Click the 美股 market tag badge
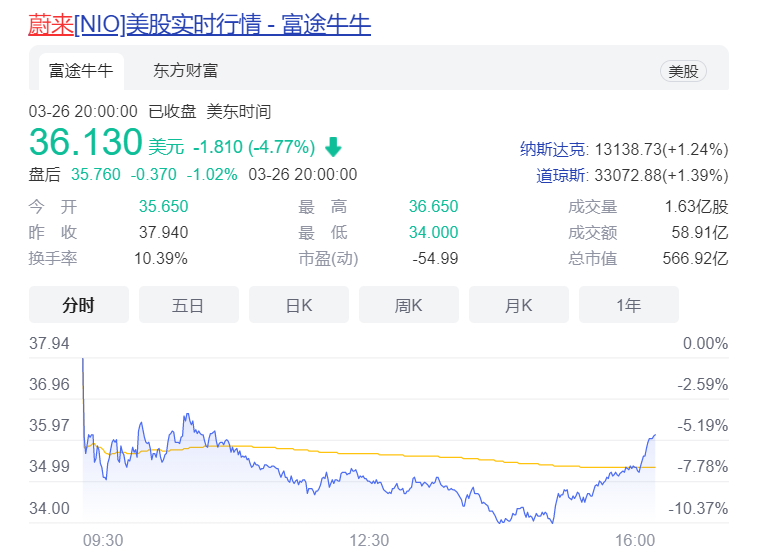The width and height of the screenshot is (766, 560). [x=684, y=71]
